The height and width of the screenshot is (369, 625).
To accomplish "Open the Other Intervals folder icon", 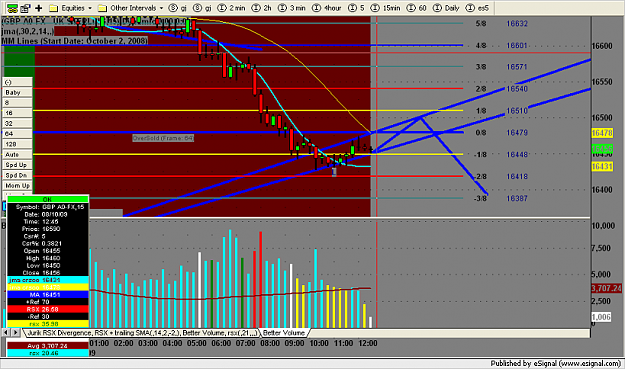I will point(102,8).
